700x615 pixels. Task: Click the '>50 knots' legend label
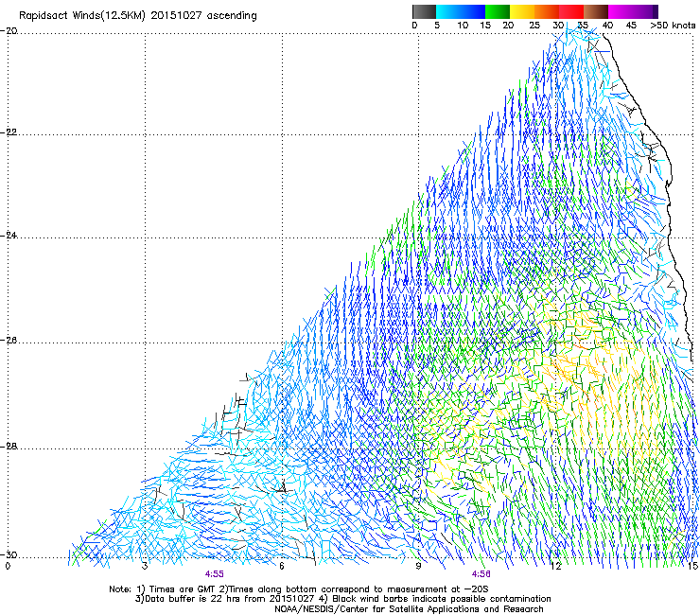[x=673, y=26]
